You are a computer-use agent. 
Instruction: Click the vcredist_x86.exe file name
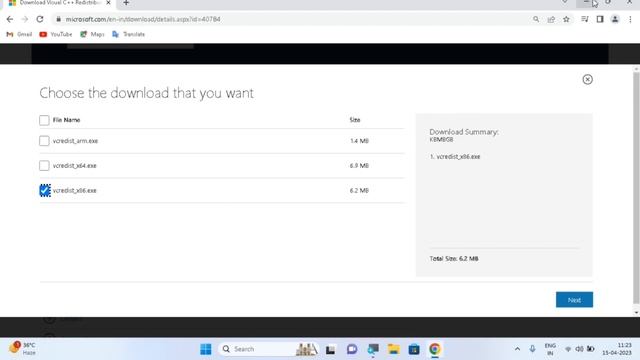click(x=74, y=191)
